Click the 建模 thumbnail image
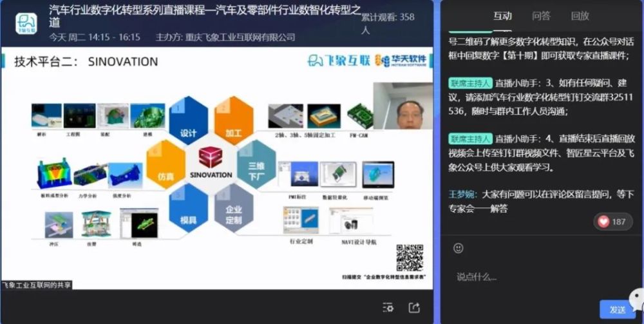 147,115
